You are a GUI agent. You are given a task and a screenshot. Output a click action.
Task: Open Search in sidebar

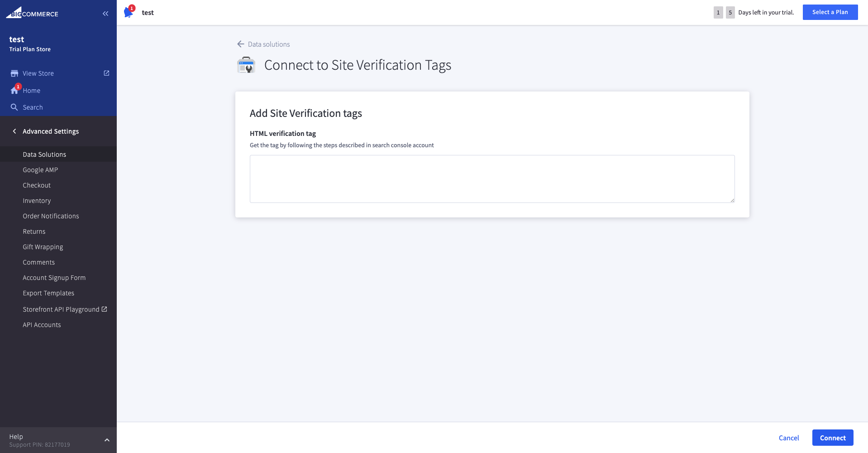33,107
